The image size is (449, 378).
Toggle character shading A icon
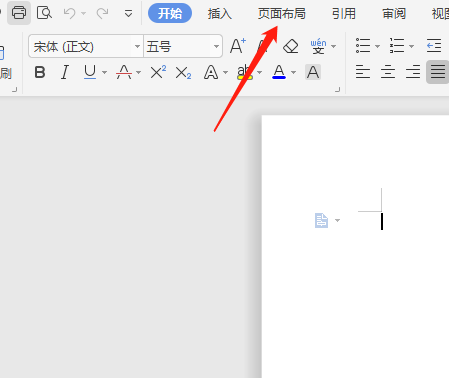pos(313,72)
